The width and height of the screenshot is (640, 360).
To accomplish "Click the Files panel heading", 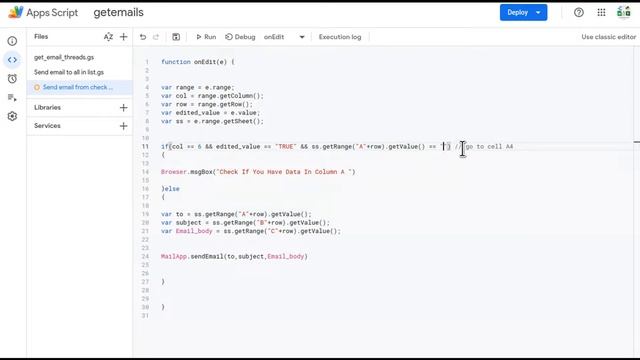I will [41, 37].
